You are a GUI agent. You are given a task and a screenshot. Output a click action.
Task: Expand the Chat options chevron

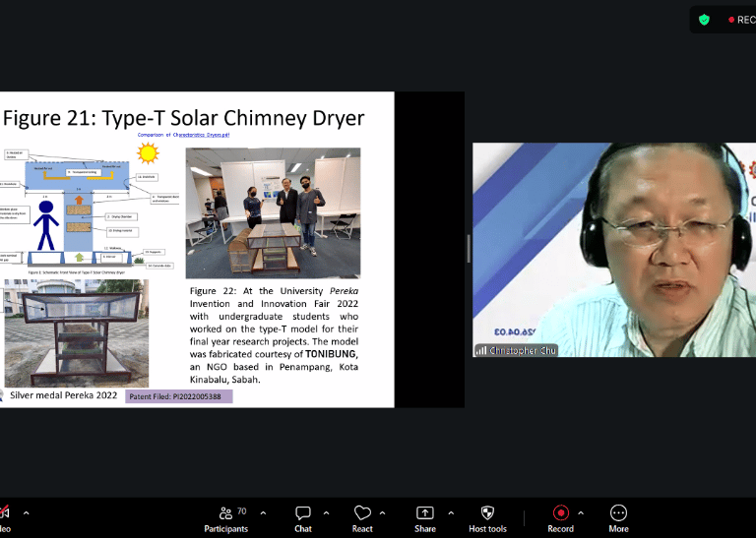[x=327, y=513]
